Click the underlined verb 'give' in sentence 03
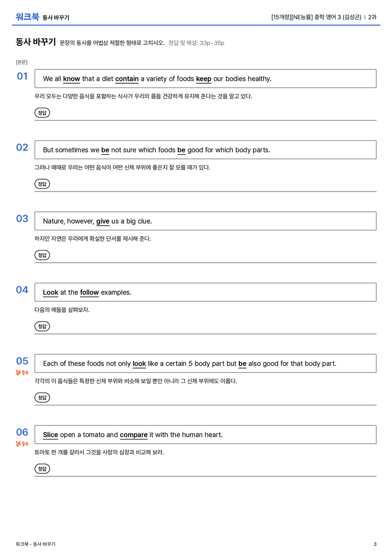Image resolution: width=392 pixels, height=555 pixels. (103, 221)
